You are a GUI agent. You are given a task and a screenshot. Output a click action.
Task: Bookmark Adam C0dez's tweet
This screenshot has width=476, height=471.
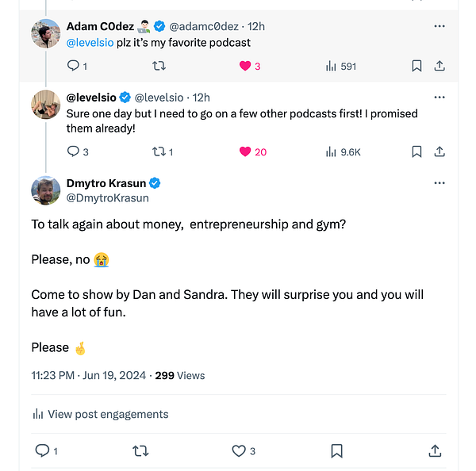pyautogui.click(x=416, y=67)
